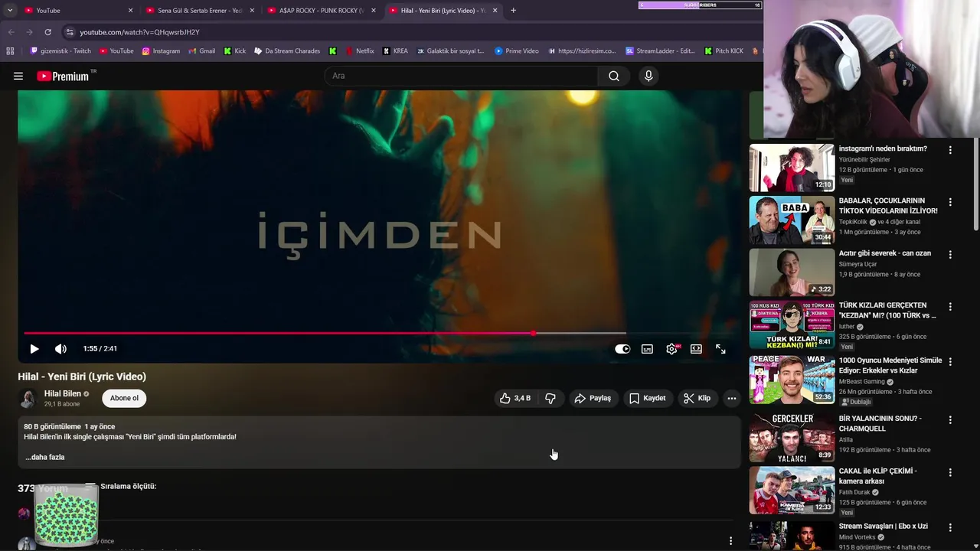This screenshot has height=551, width=980.
Task: Open options for BİR YALANCININ SONU video
Action: [x=950, y=419]
